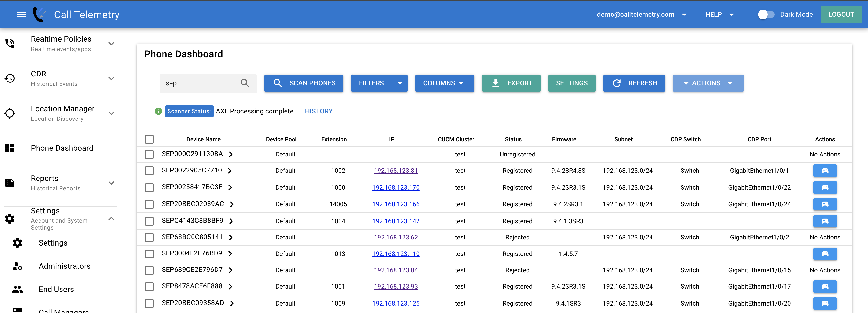Click the LOGOUT button
The image size is (868, 313).
coord(841,15)
